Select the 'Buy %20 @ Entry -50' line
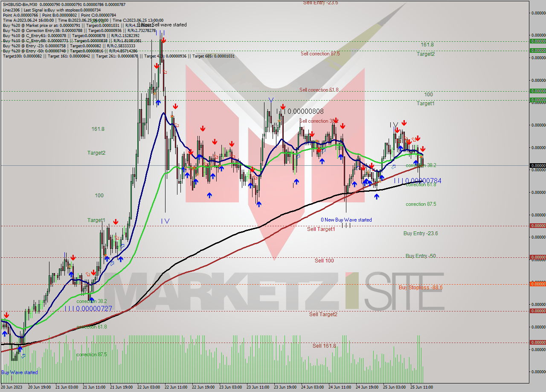 [x=70, y=51]
